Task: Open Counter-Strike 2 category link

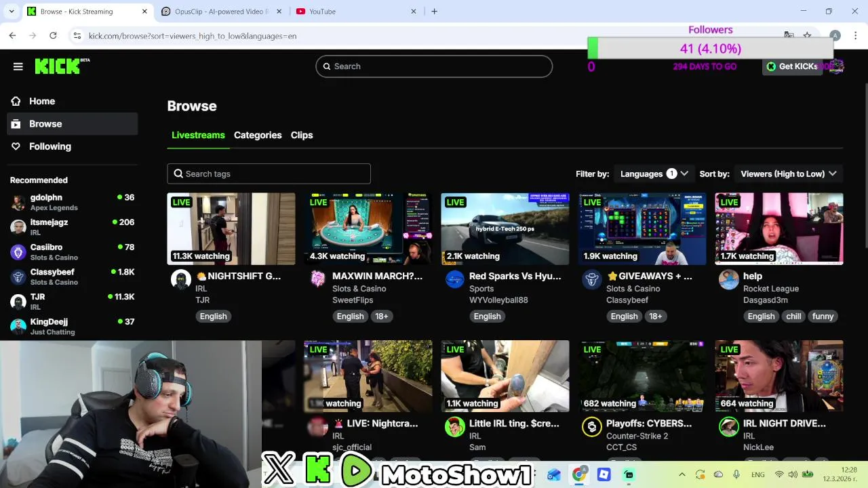Action: pyautogui.click(x=637, y=436)
